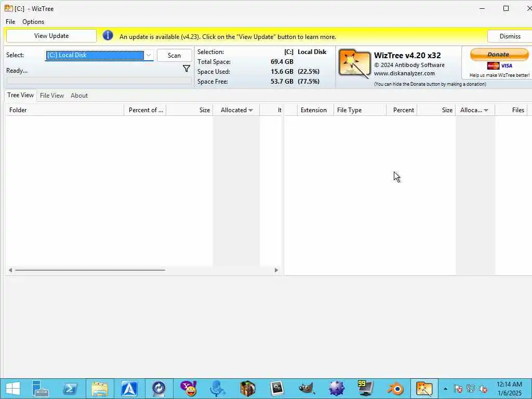The width and height of the screenshot is (532, 399).
Task: Click the WizTree window title icon
Action: pos(8,8)
